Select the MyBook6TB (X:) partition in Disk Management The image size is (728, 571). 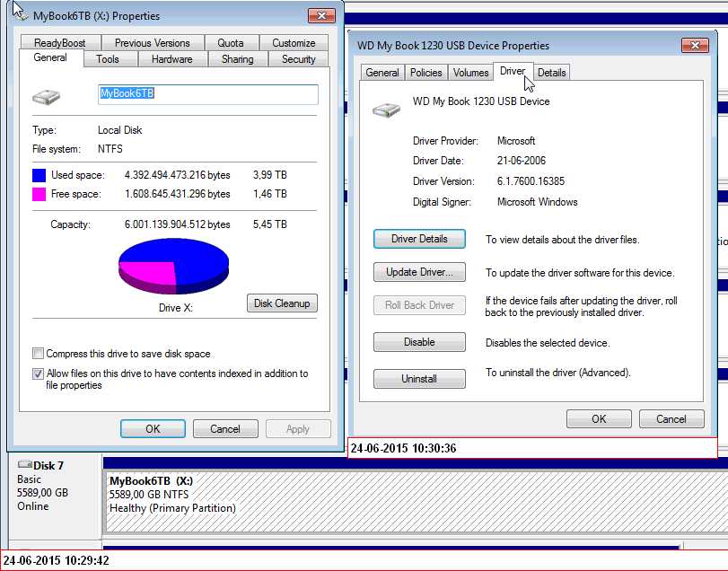tap(417, 502)
